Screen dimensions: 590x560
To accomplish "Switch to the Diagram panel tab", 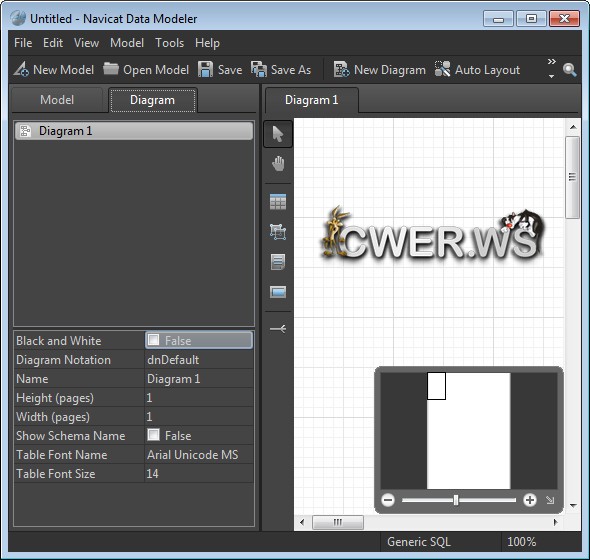I will point(152,100).
